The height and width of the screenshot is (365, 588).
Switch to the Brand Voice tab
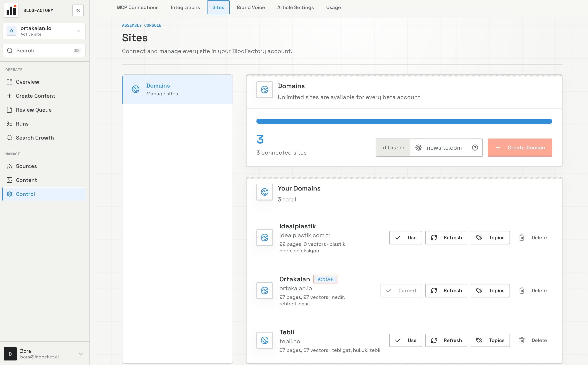point(251,7)
